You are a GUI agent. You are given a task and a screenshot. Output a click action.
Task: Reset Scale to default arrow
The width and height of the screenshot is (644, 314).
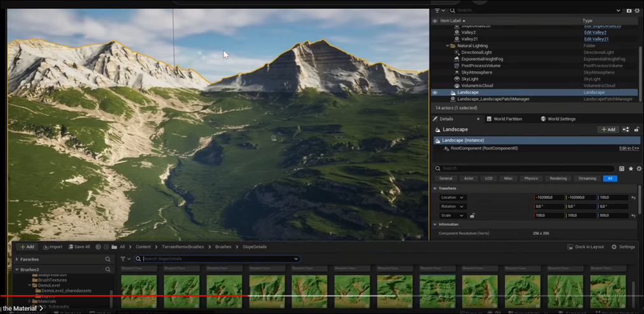[x=634, y=216]
